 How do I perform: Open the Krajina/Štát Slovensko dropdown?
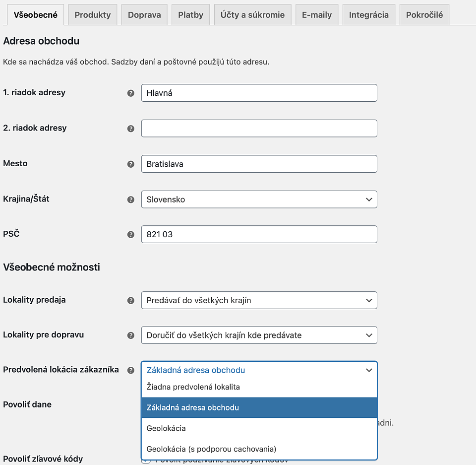tap(259, 199)
